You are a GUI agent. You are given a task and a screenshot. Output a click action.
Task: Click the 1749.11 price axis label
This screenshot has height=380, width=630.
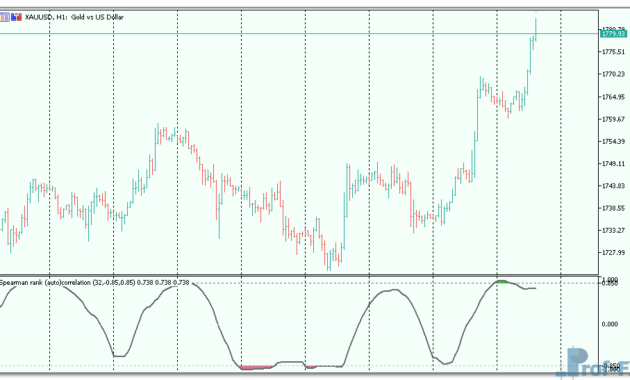pyautogui.click(x=613, y=163)
